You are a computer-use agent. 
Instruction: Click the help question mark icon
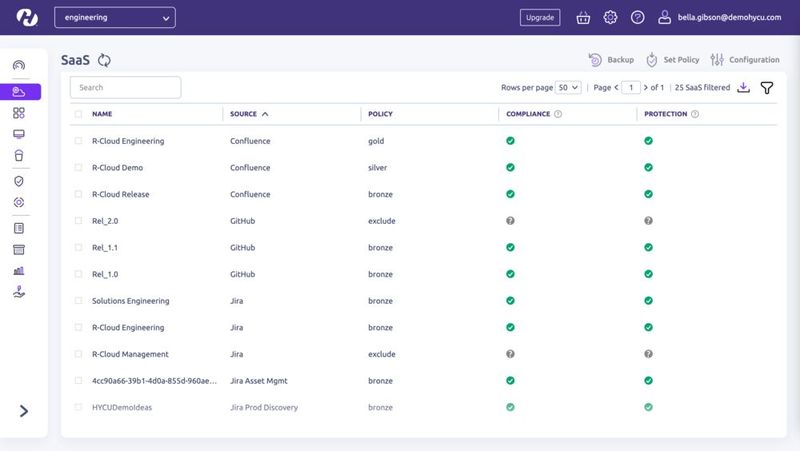637,17
